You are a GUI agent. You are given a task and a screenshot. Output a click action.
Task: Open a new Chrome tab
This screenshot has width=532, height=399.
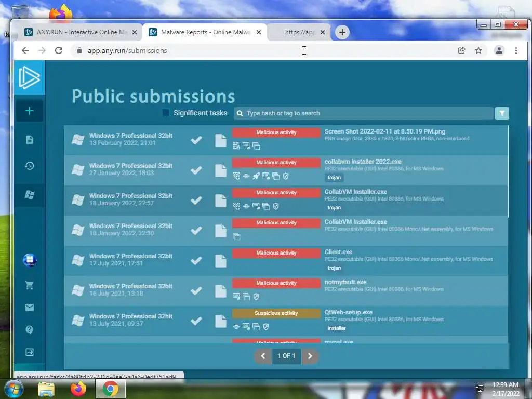(342, 32)
